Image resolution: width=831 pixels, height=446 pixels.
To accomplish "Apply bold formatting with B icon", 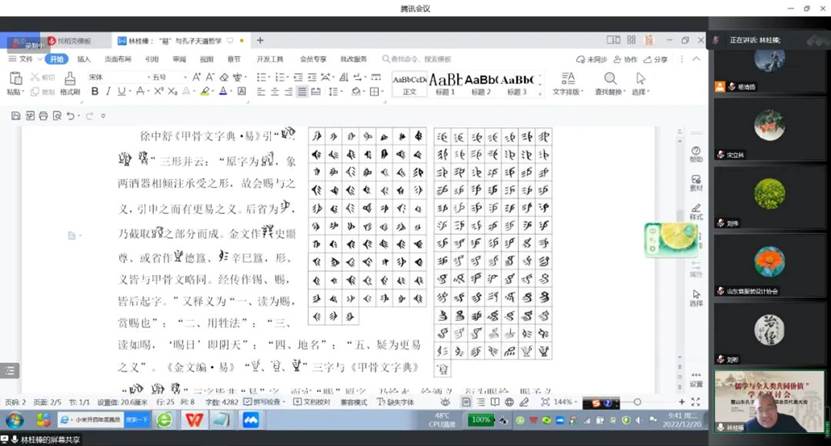I will [95, 91].
